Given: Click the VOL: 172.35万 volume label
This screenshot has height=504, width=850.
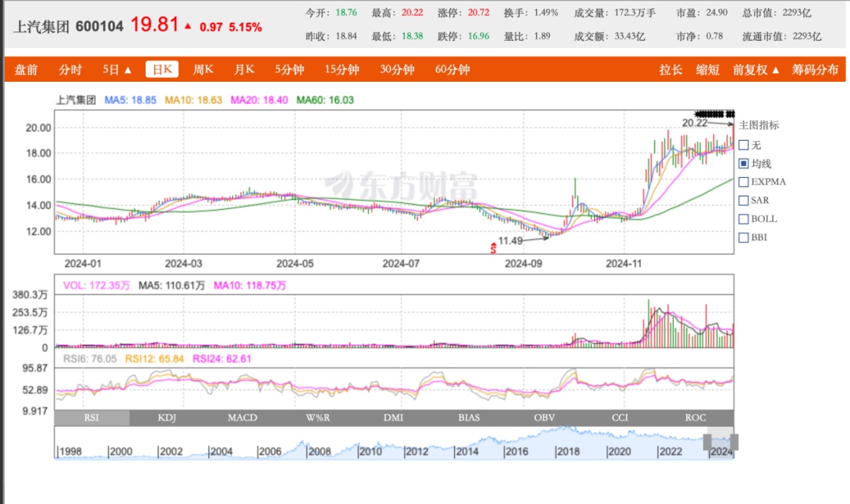Looking at the screenshot, I should (x=97, y=285).
